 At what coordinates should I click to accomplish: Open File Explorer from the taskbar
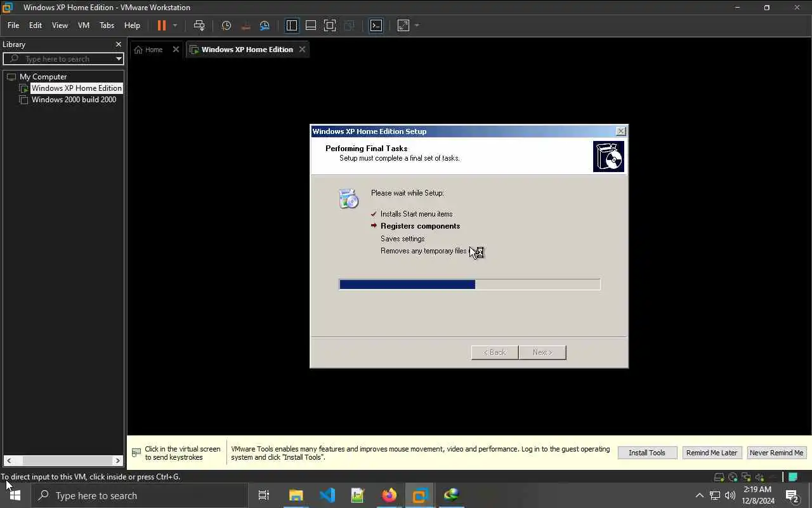pos(296,495)
